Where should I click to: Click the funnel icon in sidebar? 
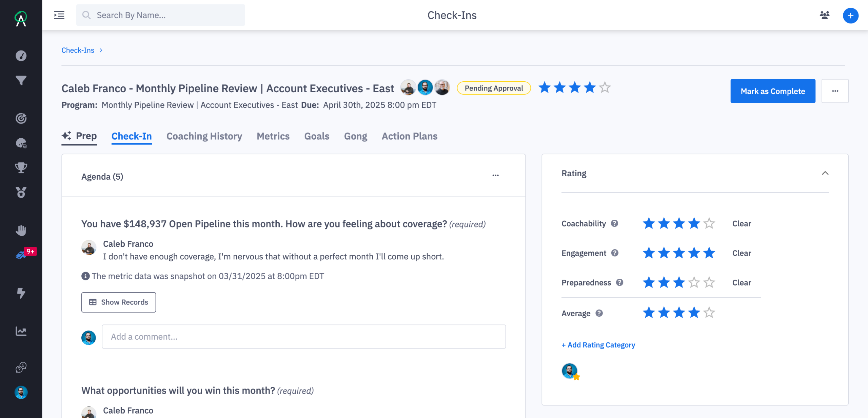21,80
